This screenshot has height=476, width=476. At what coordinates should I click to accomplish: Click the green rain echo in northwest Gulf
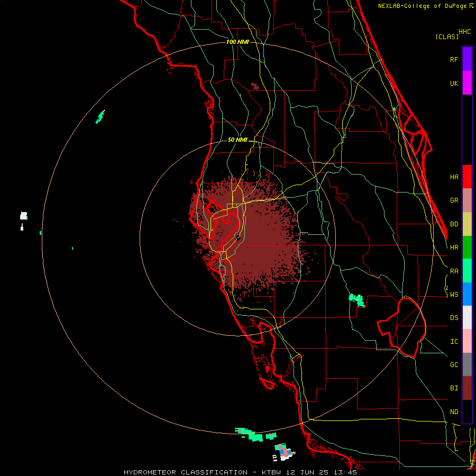tap(100, 117)
